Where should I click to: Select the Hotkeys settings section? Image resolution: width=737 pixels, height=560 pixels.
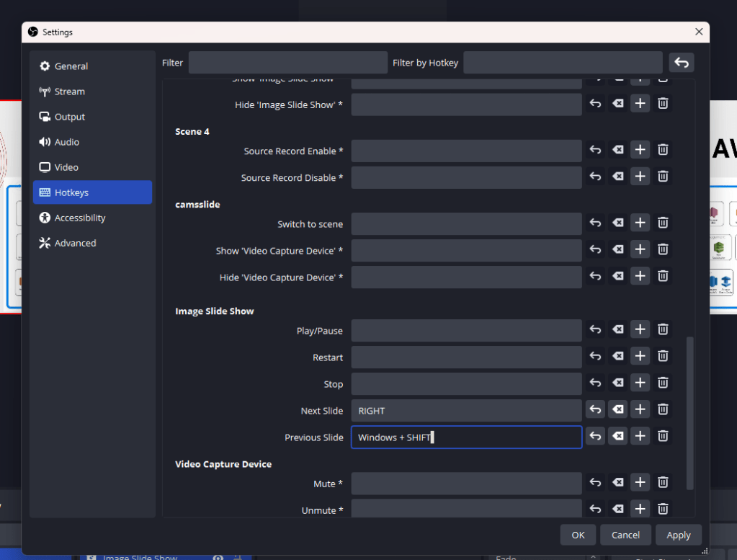[92, 192]
